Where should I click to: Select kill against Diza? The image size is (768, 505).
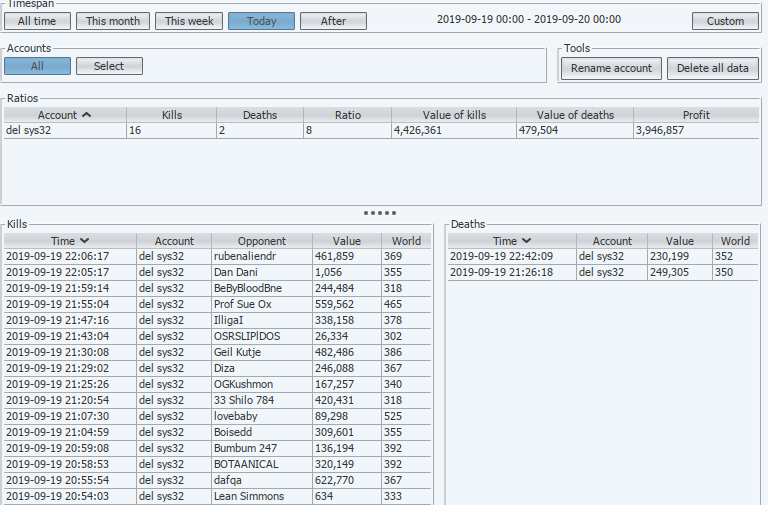[x=218, y=368]
